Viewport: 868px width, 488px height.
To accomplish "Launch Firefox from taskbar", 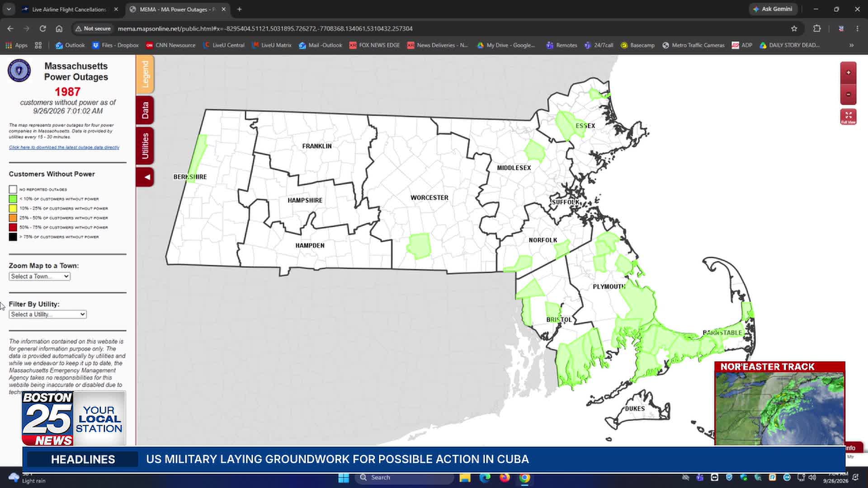I will click(x=505, y=478).
